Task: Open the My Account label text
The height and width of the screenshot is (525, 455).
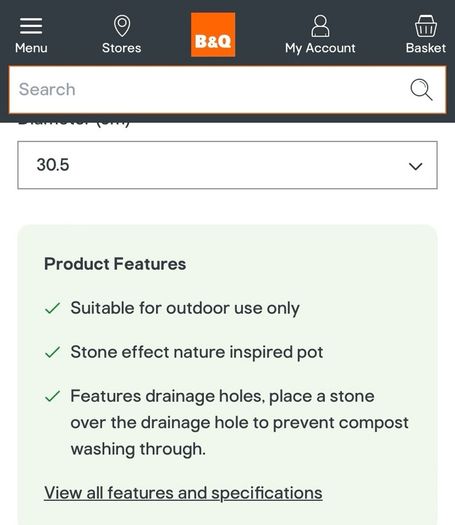Action: point(320,48)
